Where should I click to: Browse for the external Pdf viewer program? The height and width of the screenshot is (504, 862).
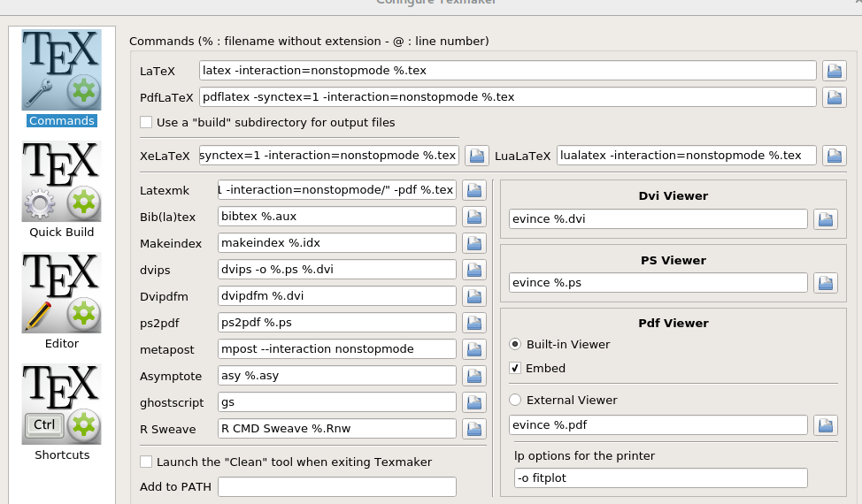[x=825, y=425]
